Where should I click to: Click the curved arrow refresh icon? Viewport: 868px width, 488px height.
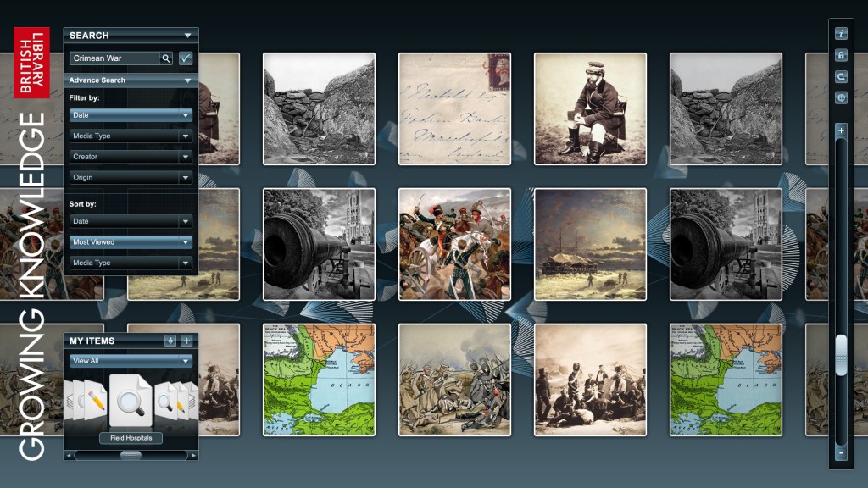coord(841,77)
